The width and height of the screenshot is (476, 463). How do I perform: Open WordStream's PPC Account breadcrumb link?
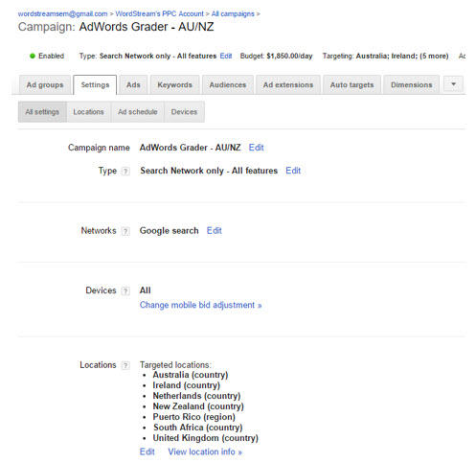coord(159,14)
